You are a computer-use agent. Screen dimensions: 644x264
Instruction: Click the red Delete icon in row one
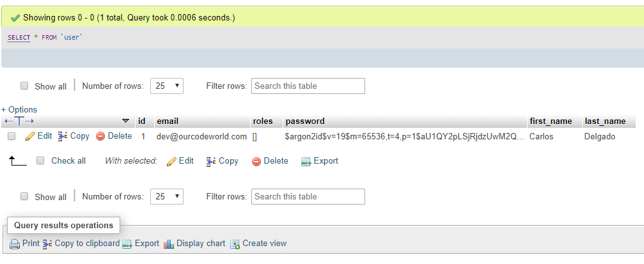pos(100,136)
